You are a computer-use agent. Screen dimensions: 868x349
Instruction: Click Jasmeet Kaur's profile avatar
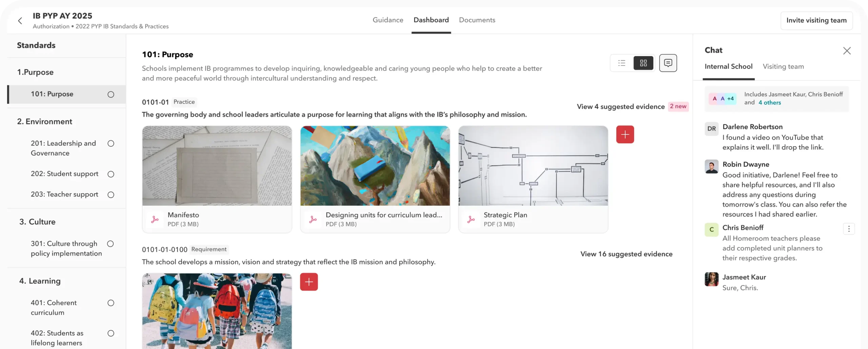click(x=711, y=279)
